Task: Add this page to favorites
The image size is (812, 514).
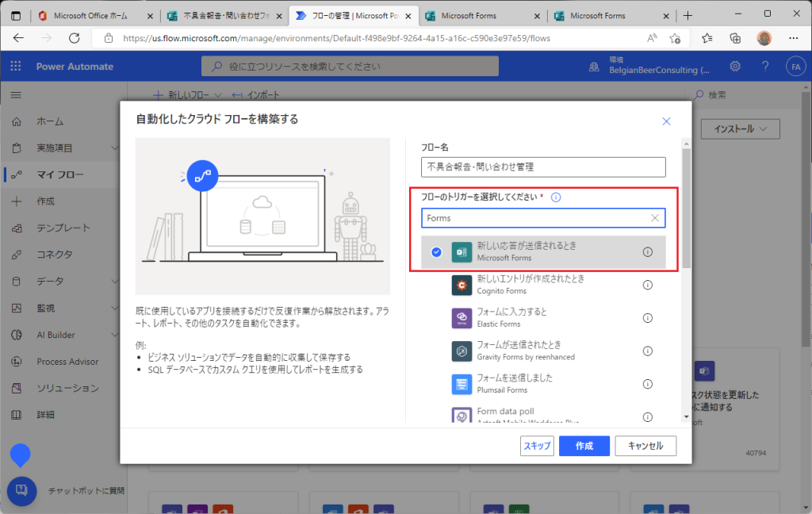Action: pos(675,38)
